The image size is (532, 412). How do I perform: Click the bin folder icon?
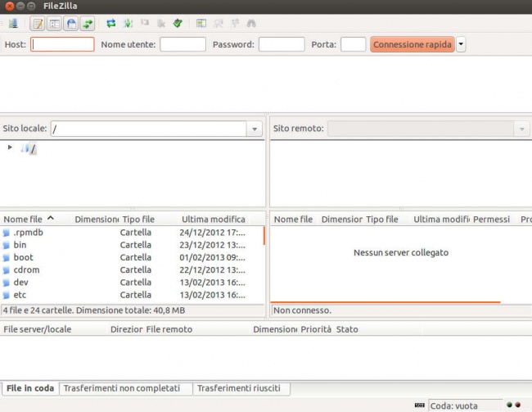click(x=7, y=246)
